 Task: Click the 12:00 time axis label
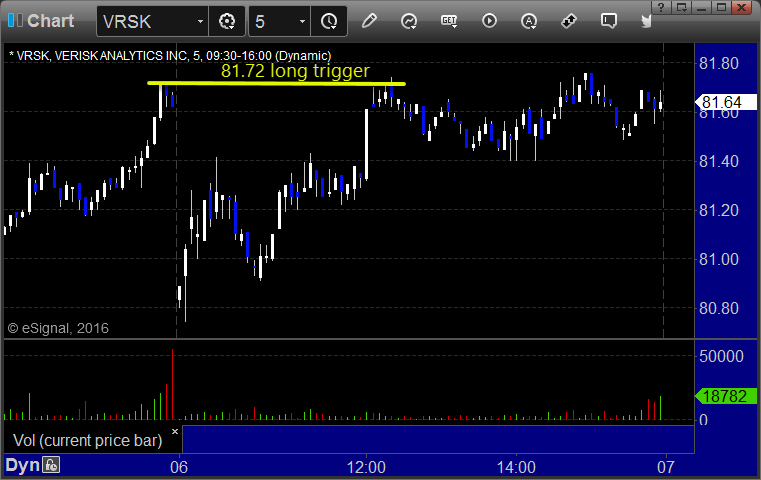click(366, 467)
